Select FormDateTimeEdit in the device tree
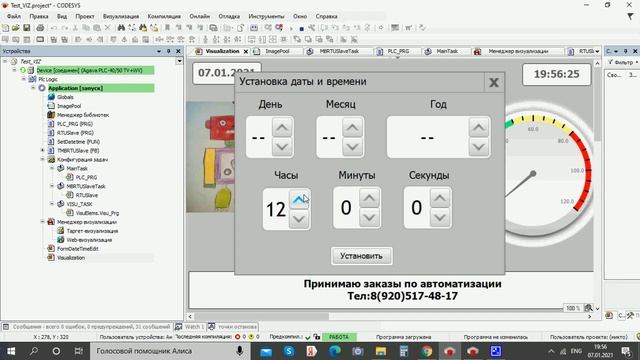The width and height of the screenshot is (640, 360). [78, 249]
